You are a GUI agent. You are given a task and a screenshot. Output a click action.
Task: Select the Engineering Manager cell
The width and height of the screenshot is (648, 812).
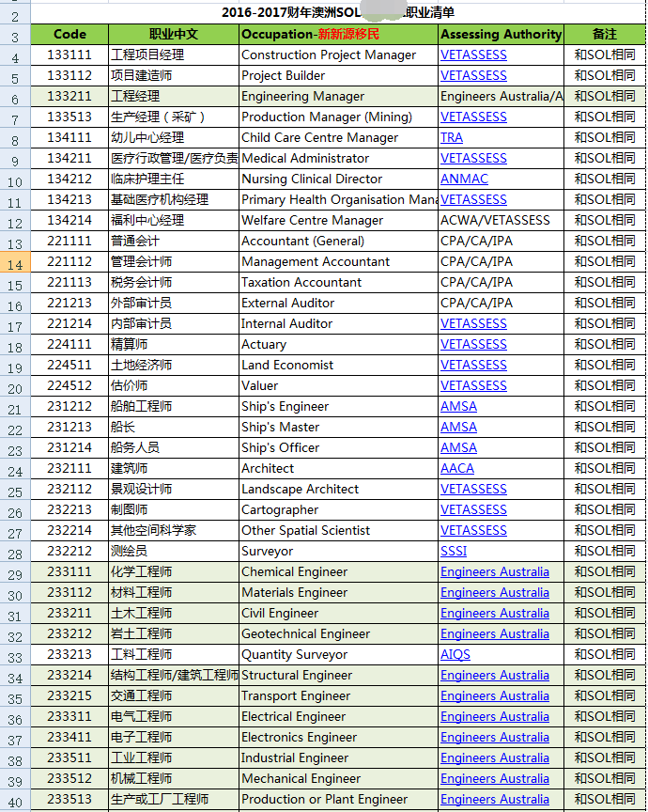click(338, 96)
